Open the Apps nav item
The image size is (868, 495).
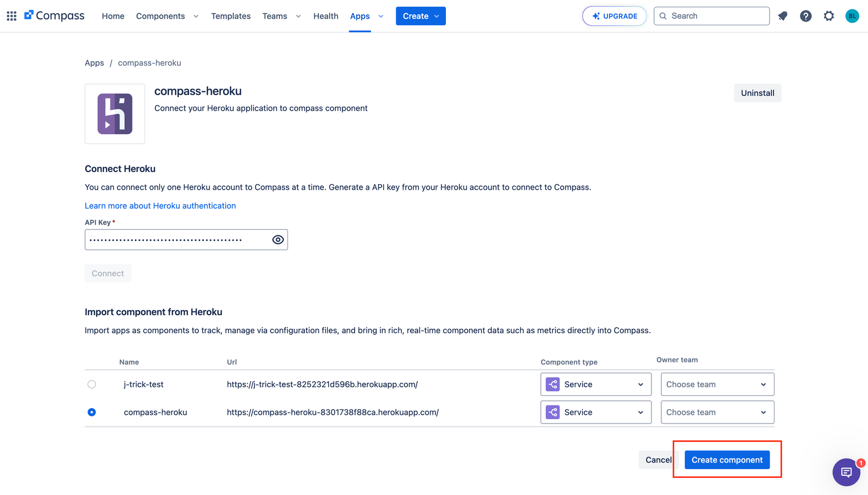point(360,16)
